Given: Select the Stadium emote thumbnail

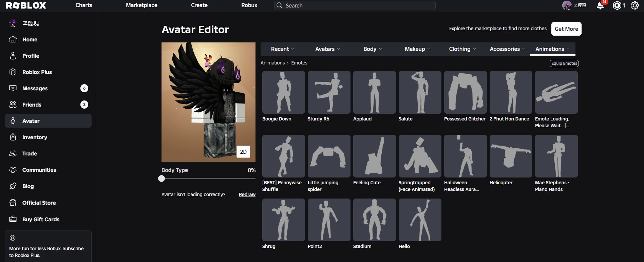Looking at the screenshot, I should pyautogui.click(x=374, y=220).
